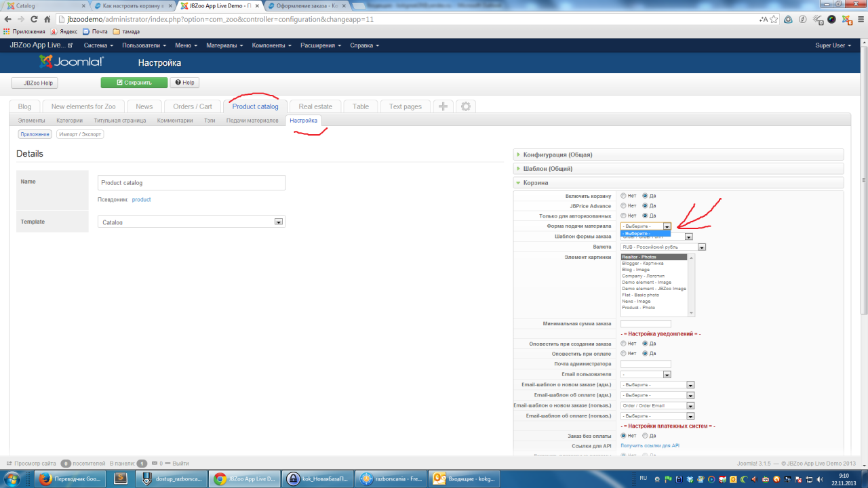Select Да for 'Заказ без оплаты'

[645, 436]
